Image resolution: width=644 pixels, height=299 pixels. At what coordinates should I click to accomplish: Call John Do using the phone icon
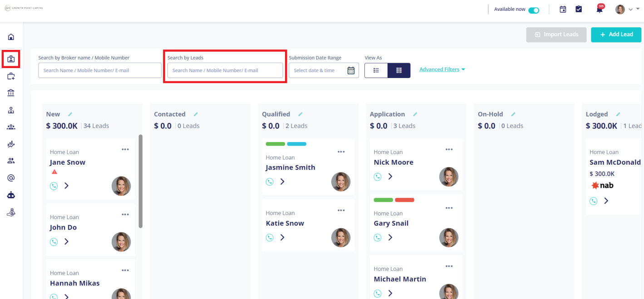(54, 241)
